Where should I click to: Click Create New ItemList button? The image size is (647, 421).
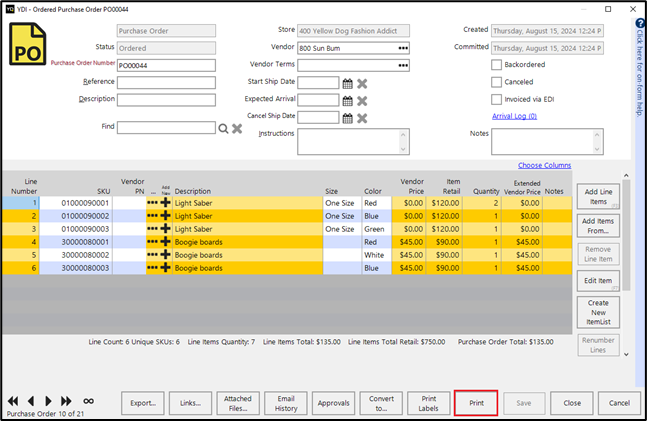point(598,312)
